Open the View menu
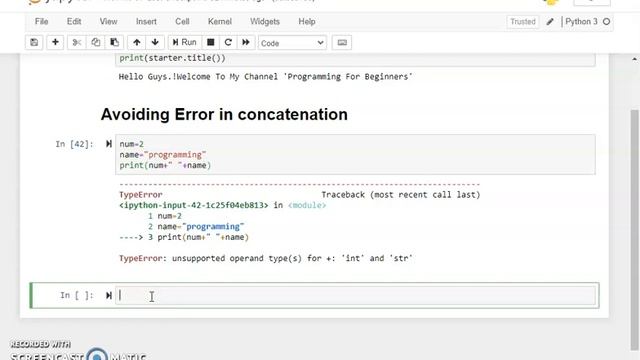 (108, 22)
